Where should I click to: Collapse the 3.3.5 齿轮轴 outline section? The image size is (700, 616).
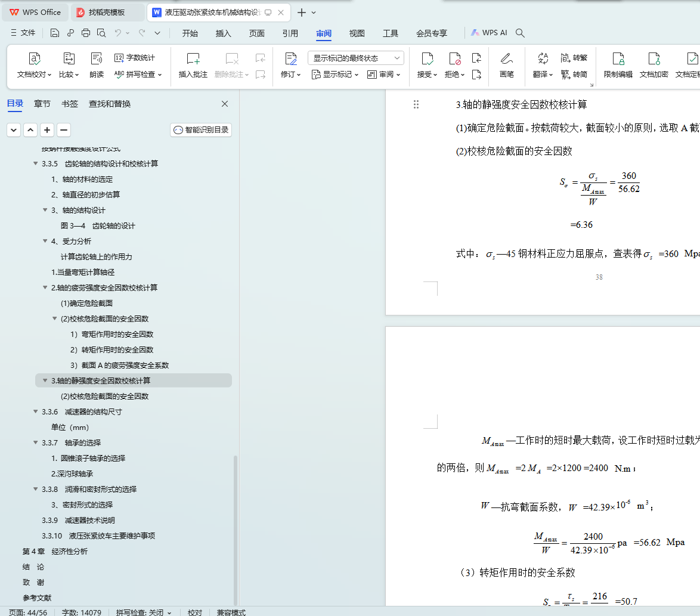[x=36, y=164]
